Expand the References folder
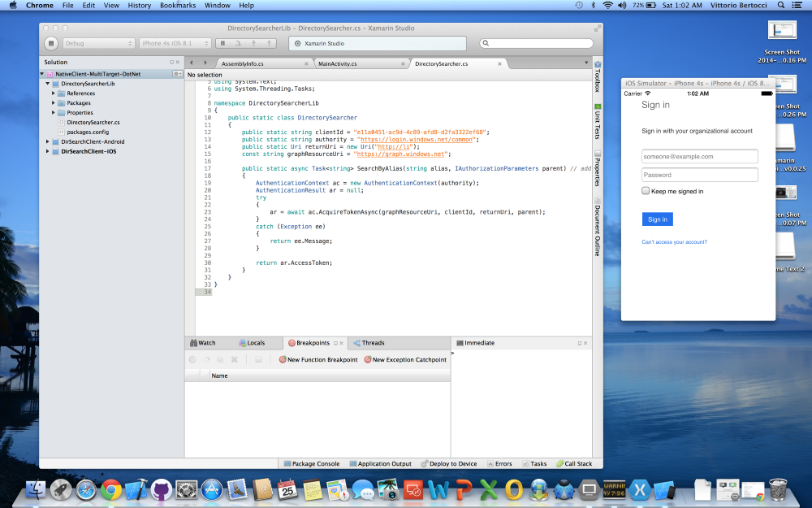This screenshot has width=812, height=508. point(53,93)
